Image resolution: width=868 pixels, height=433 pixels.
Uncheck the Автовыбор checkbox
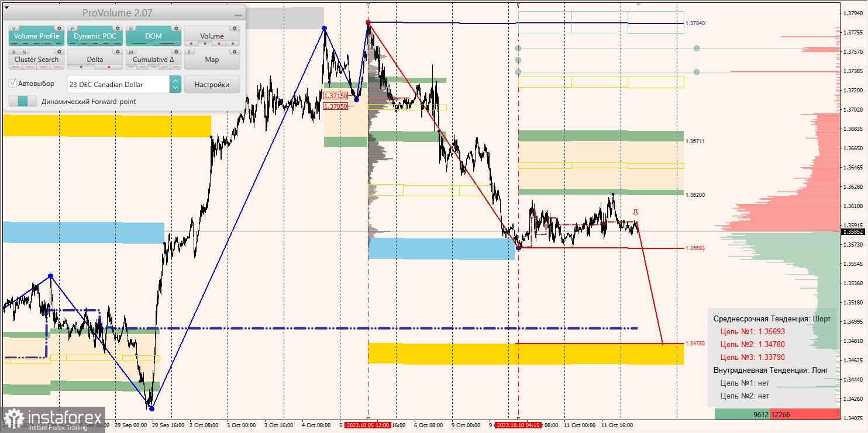coord(13,84)
